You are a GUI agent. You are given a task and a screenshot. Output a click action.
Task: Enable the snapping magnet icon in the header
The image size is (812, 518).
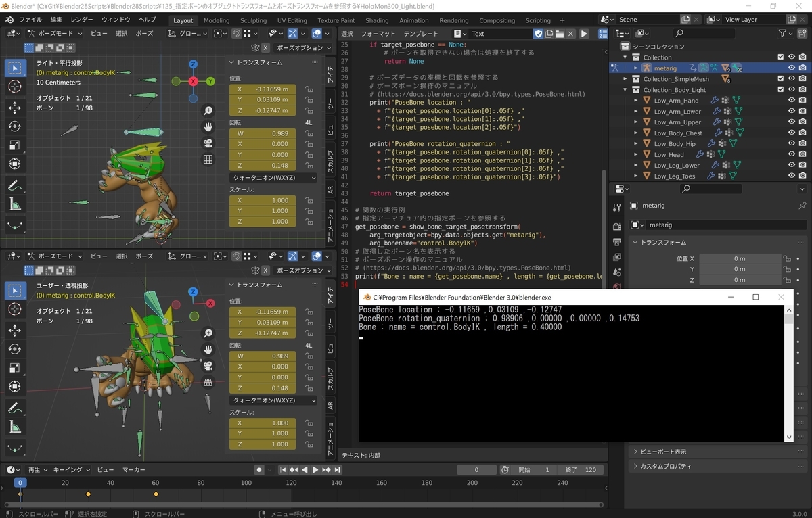[236, 33]
